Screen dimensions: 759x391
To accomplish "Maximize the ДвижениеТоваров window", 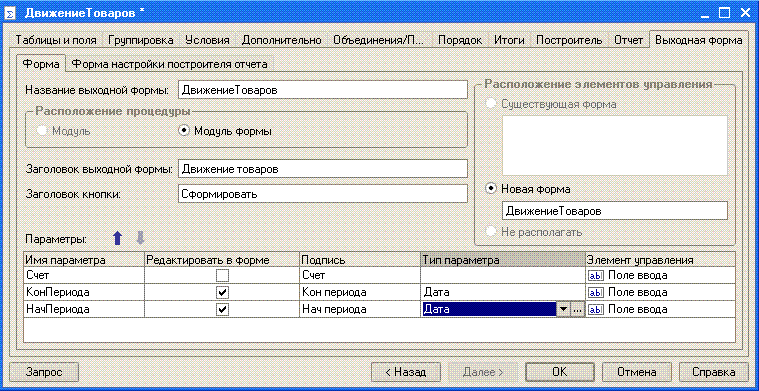I will (x=724, y=13).
